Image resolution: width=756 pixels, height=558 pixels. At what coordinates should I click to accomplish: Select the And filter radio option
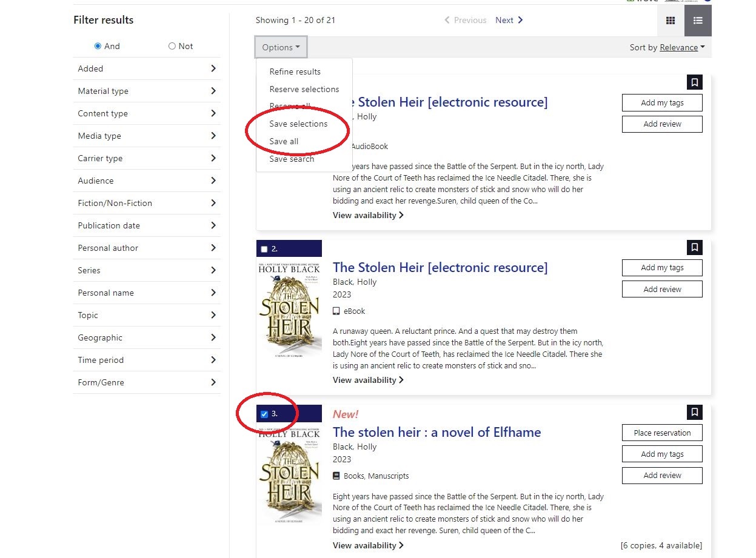pos(98,46)
